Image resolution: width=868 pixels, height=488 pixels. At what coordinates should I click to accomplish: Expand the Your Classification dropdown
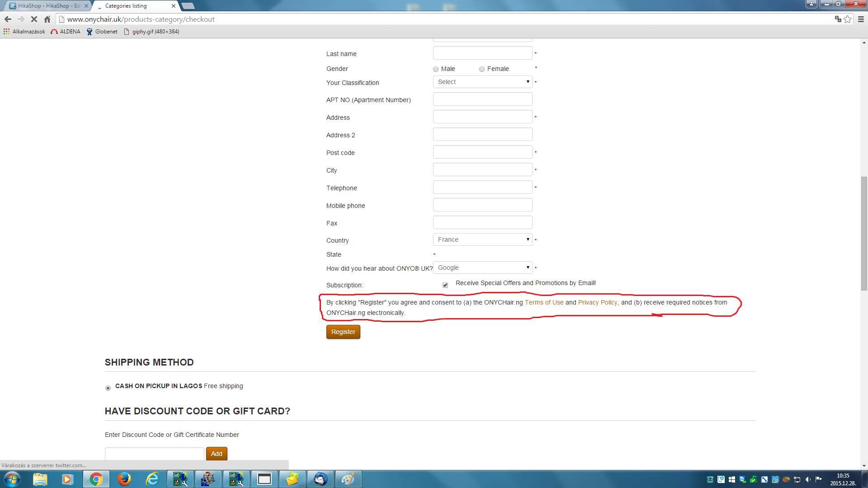coord(482,82)
